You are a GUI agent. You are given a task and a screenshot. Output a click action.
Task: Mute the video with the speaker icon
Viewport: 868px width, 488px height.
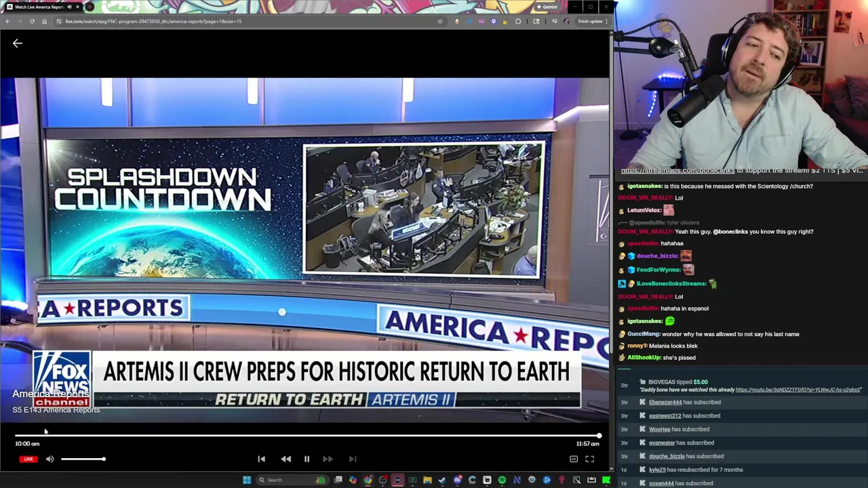tap(50, 459)
